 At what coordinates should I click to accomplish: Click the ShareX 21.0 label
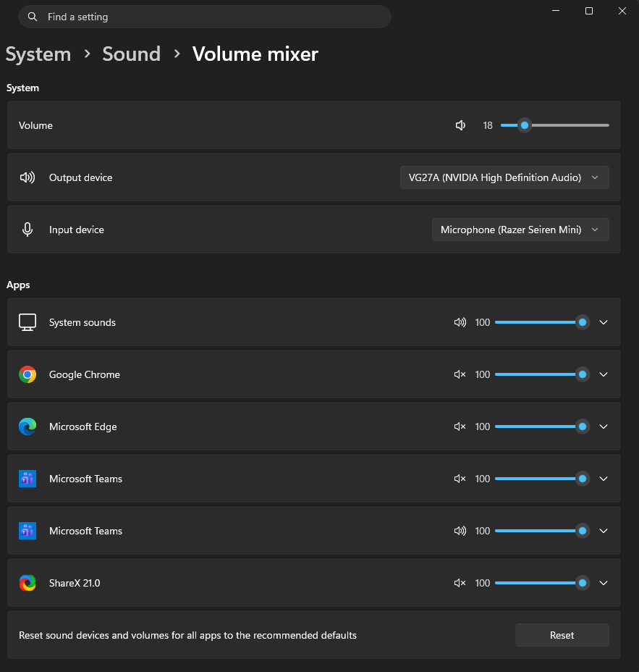point(75,583)
